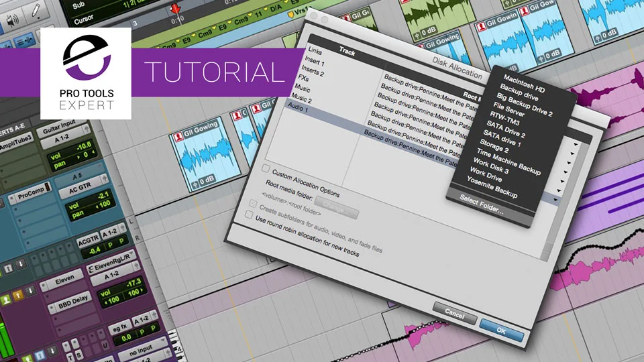Choose Big Backup Drive 2 menu entry

pos(525,105)
